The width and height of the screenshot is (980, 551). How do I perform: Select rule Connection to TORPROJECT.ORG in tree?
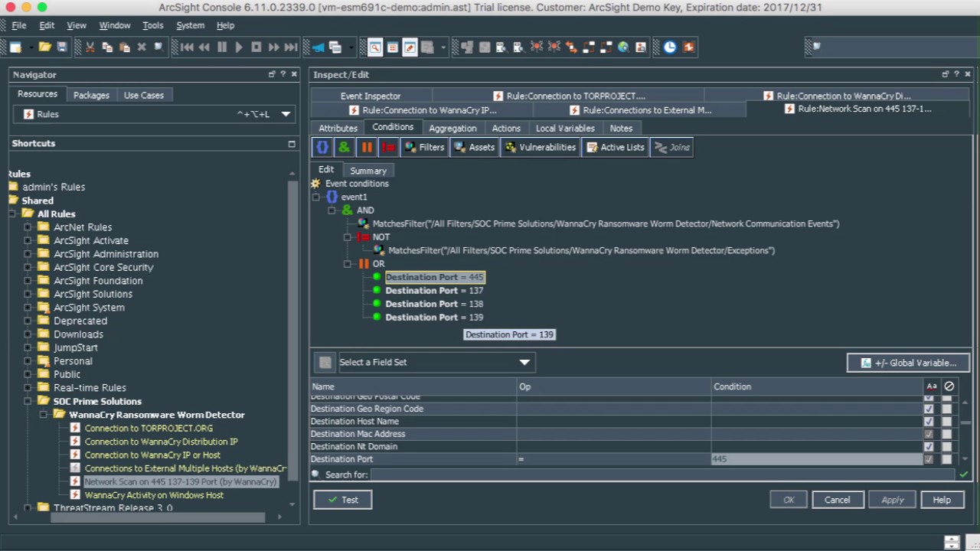[x=149, y=429]
